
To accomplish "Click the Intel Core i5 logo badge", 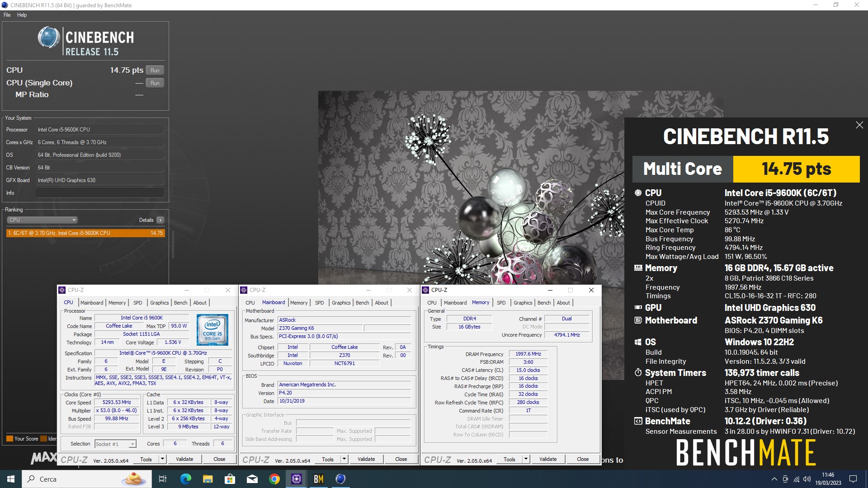I will pos(212,330).
